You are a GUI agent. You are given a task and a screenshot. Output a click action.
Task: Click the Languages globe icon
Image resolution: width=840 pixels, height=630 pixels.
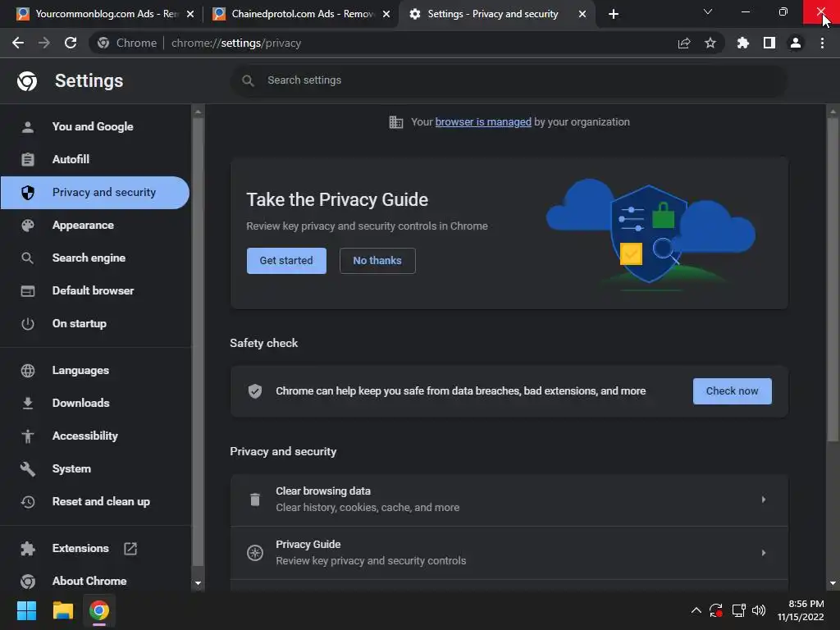point(27,371)
